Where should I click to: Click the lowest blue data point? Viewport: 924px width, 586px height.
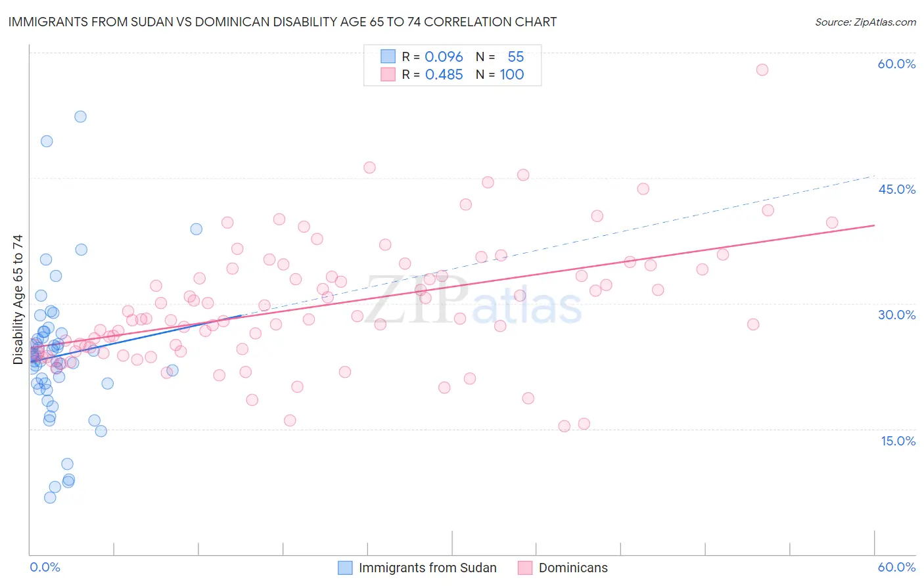pos(50,497)
